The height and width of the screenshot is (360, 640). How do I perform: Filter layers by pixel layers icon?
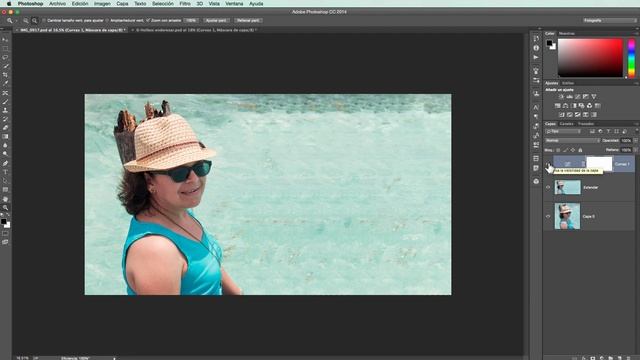pyautogui.click(x=592, y=131)
